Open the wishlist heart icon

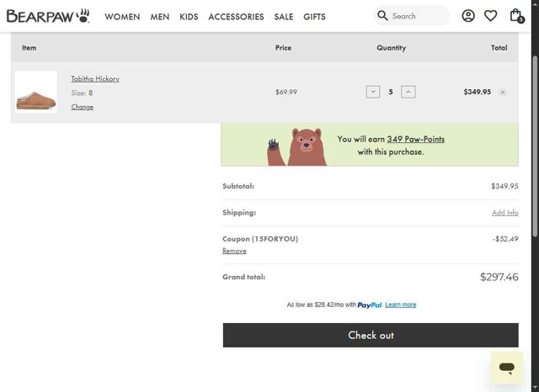coord(490,16)
